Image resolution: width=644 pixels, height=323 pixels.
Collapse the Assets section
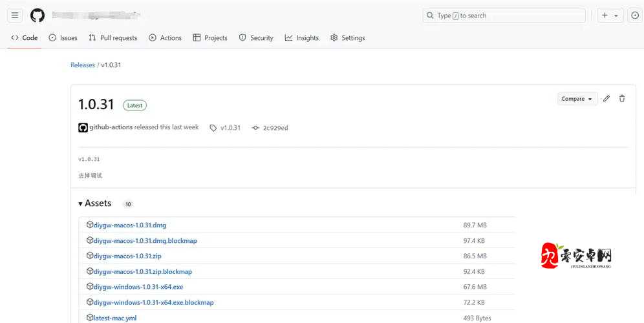[95, 203]
